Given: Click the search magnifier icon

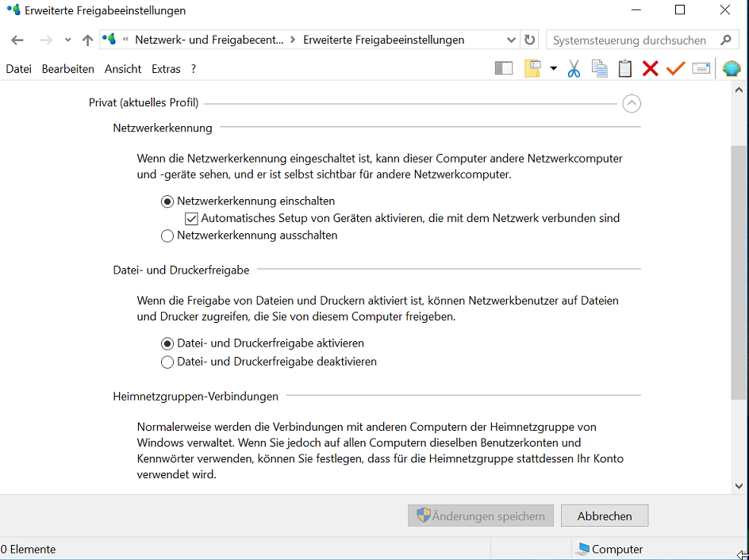Looking at the screenshot, I should (x=725, y=40).
